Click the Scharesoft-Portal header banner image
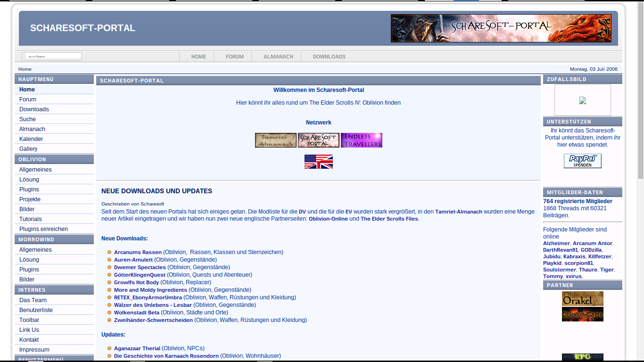 (x=501, y=28)
